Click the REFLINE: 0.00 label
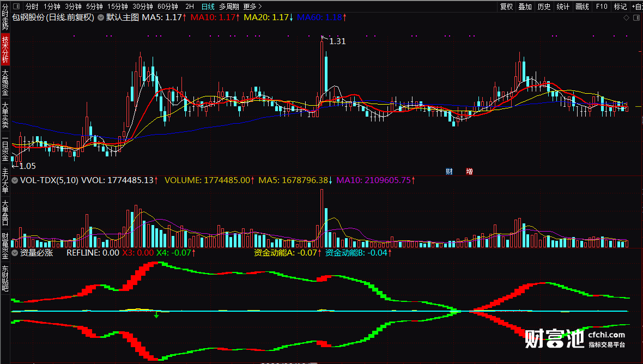 click(x=93, y=253)
